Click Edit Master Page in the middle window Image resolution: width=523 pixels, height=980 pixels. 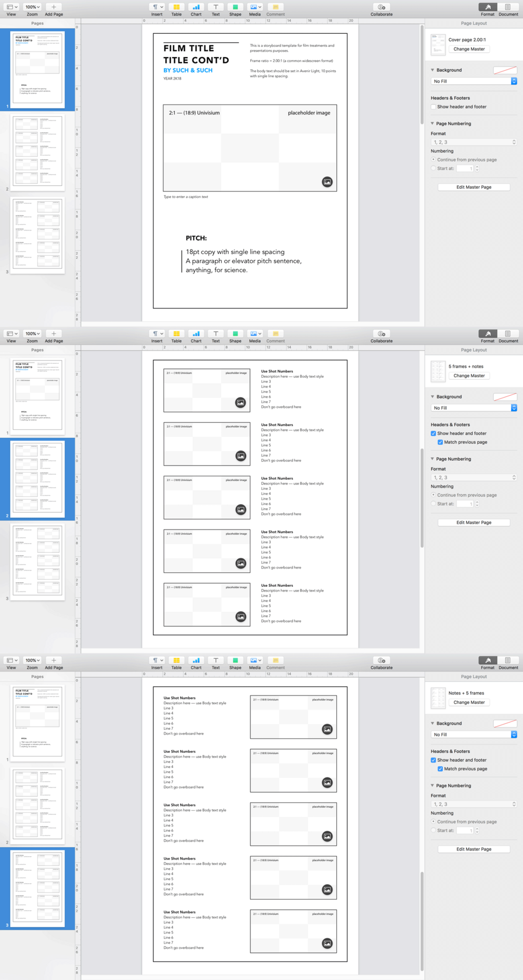(474, 522)
